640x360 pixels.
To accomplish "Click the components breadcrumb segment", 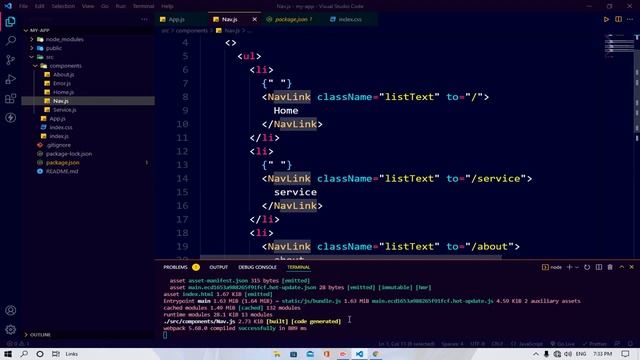I will [191, 31].
